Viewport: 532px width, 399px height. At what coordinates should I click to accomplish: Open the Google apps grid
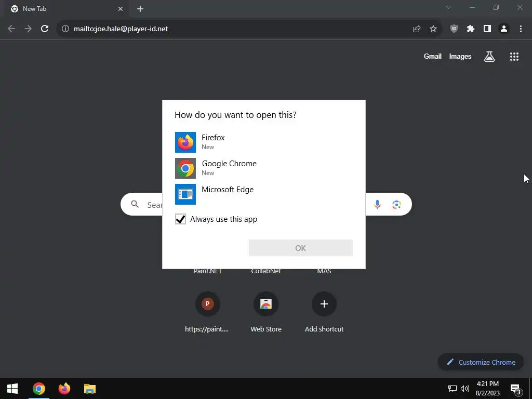pos(514,56)
